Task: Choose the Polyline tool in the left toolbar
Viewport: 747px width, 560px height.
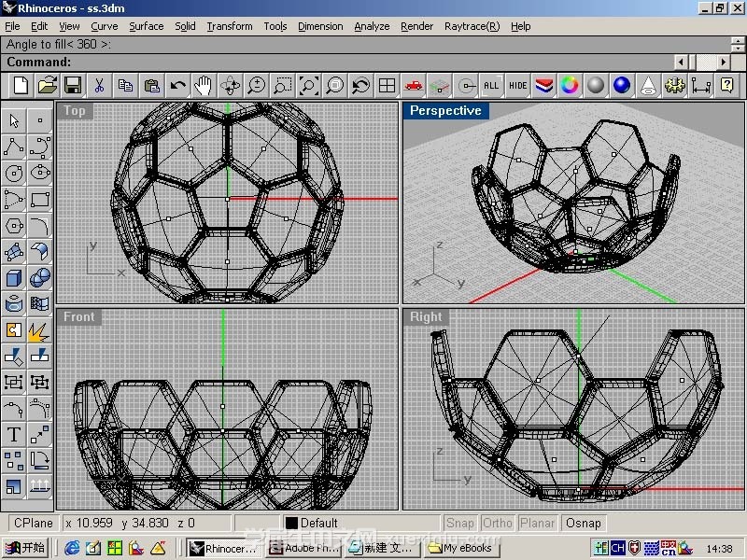Action: [14, 147]
